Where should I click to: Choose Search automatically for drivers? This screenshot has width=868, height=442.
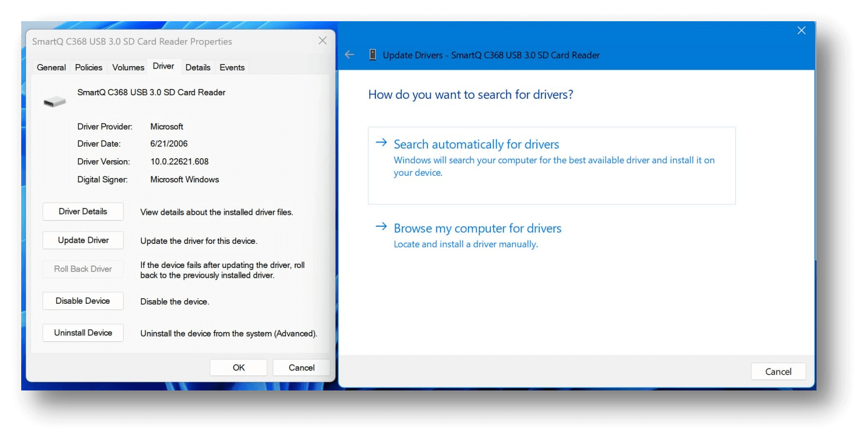click(476, 144)
